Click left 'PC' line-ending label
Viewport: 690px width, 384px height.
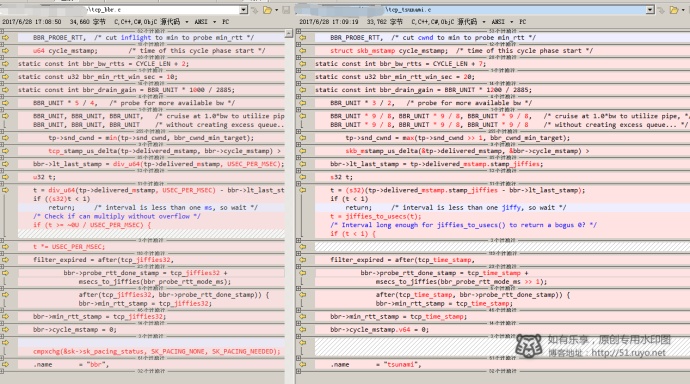pos(226,22)
